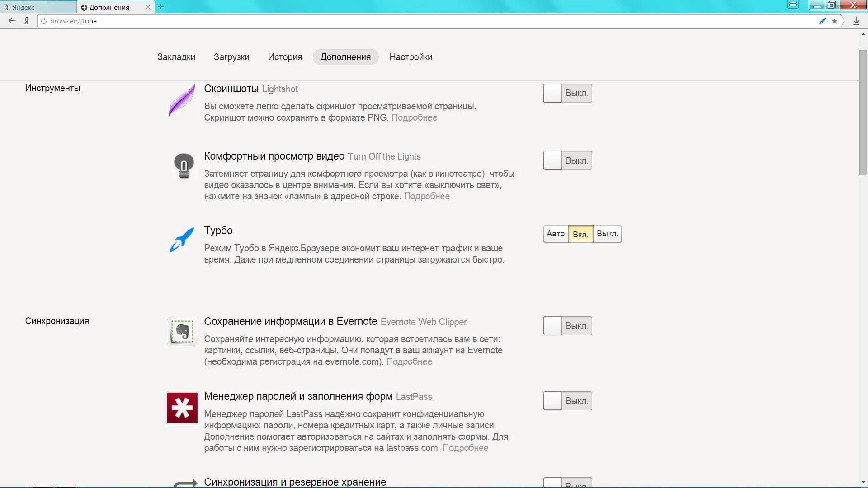The width and height of the screenshot is (868, 488).
Task: Click the Комфортный просмотр видео title
Action: (x=274, y=156)
